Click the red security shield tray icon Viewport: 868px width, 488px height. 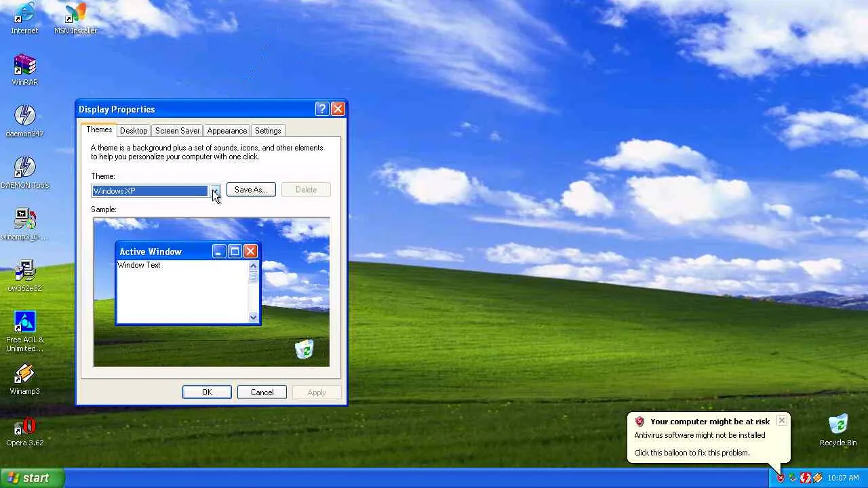pos(781,478)
